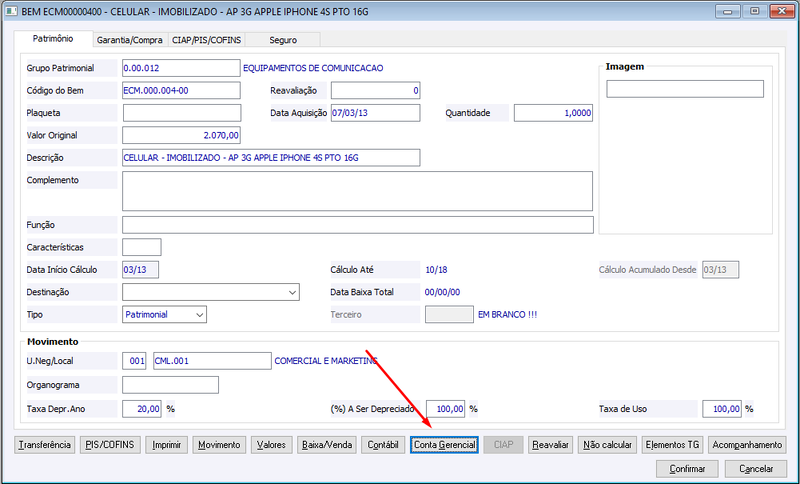800x484 pixels.
Task: Click the Imagem path field
Action: [685, 89]
